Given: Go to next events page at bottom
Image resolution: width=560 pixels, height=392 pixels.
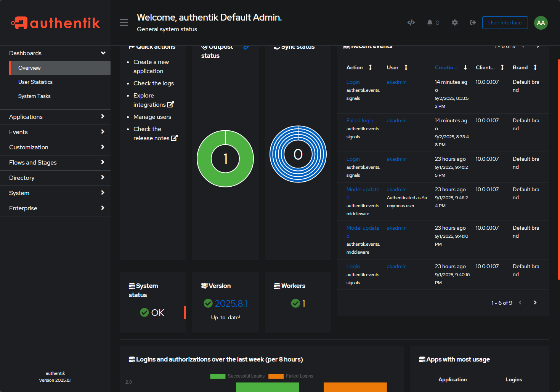Looking at the screenshot, I should pos(535,302).
